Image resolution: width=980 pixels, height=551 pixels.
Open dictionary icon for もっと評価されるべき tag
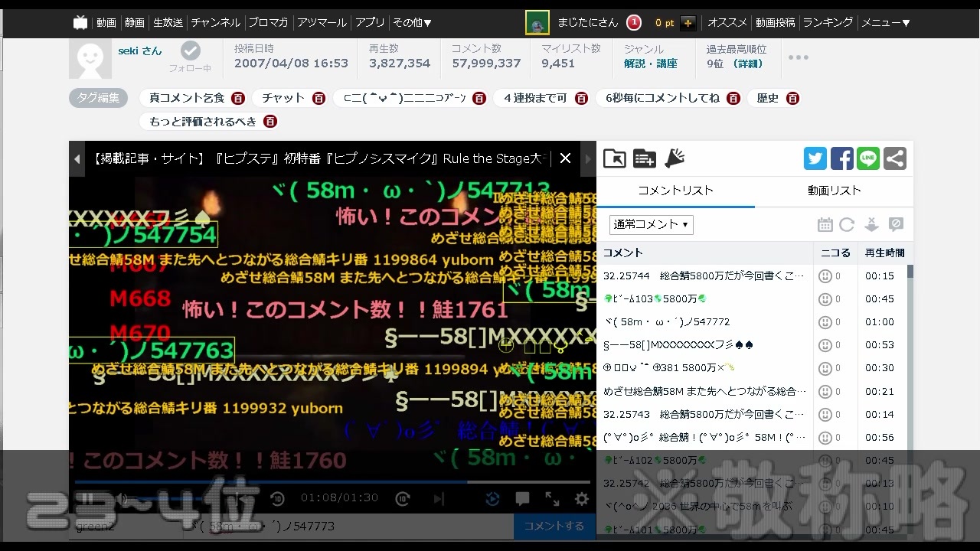[x=270, y=121]
